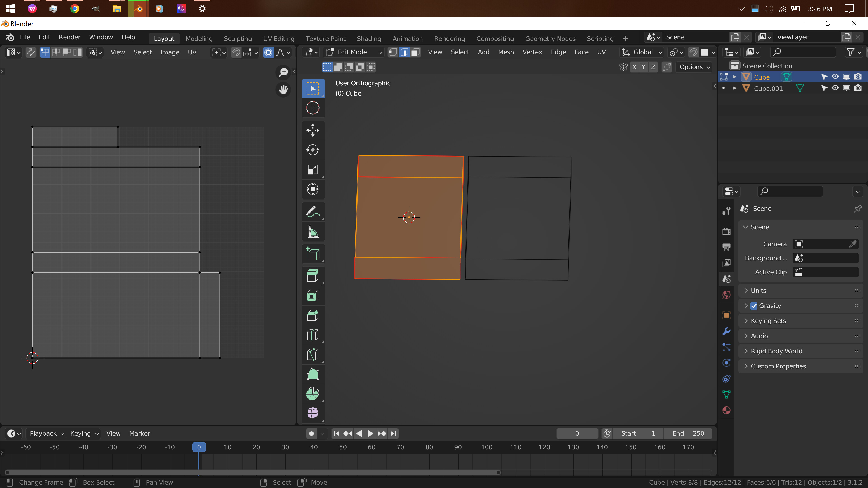Activate the Inset Faces tool
This screenshot has height=488, width=868.
coord(313,296)
